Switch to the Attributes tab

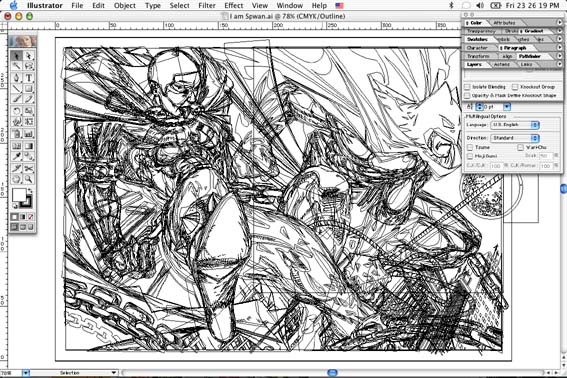(504, 22)
